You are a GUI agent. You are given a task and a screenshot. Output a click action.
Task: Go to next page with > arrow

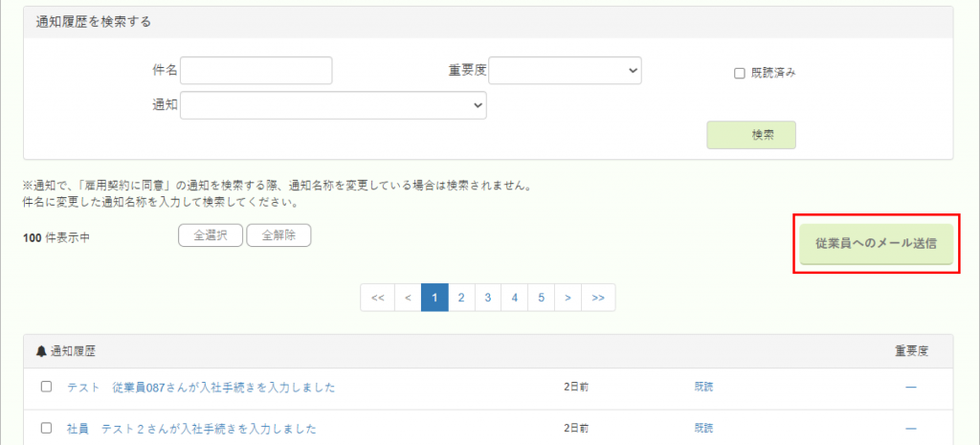[568, 298]
